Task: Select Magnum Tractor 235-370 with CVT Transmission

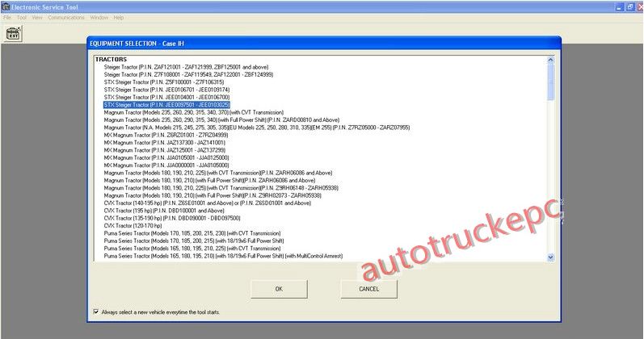Action: click(194, 112)
